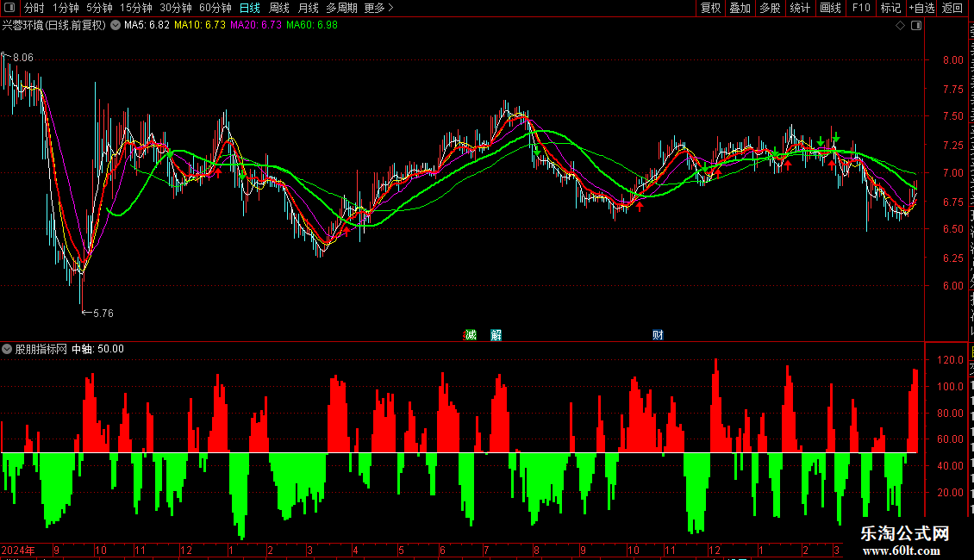
Task: Switch to the 5分钟 period tab
Action: [99, 8]
